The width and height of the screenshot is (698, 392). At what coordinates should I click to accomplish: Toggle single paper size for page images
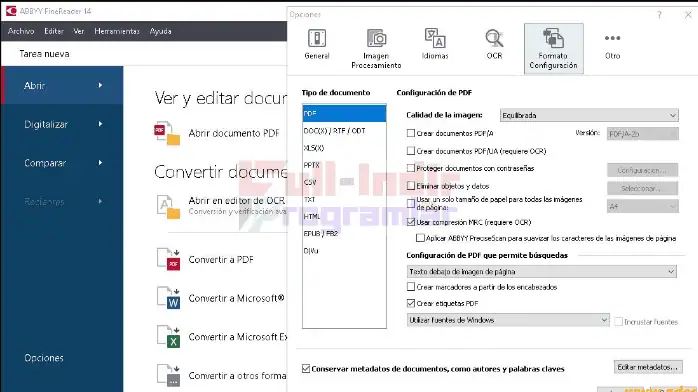click(x=410, y=203)
